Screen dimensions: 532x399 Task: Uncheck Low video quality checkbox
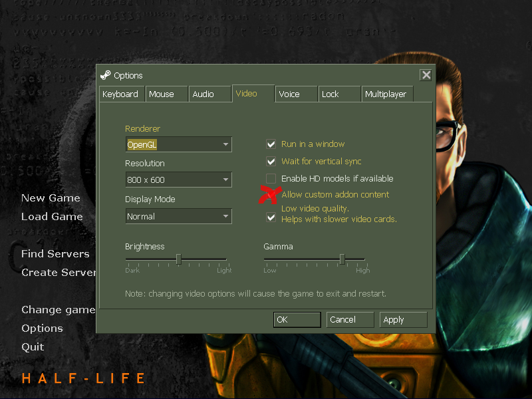271,217
